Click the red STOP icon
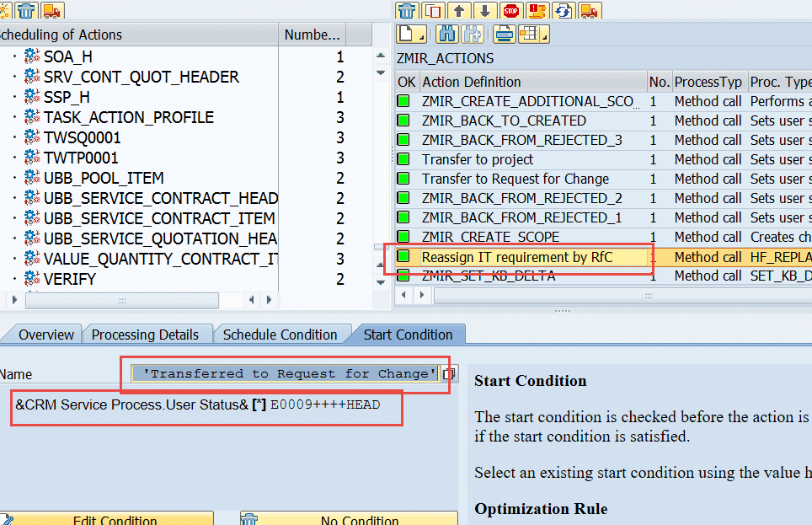The image size is (812, 525). [x=511, y=11]
